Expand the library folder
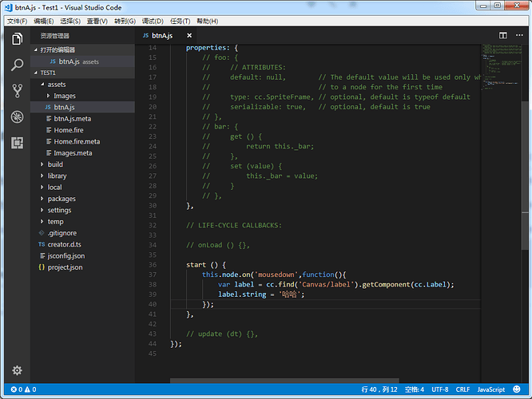 [42, 176]
